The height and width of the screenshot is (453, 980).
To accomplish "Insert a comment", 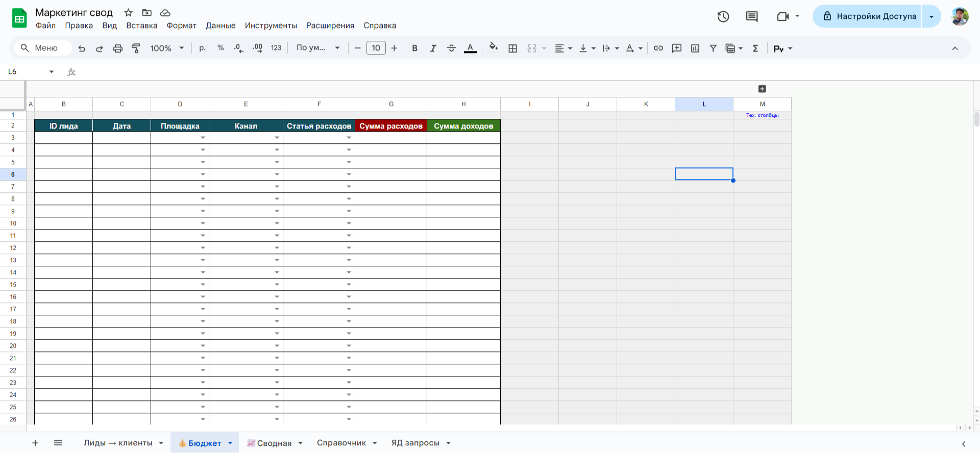I will 677,48.
